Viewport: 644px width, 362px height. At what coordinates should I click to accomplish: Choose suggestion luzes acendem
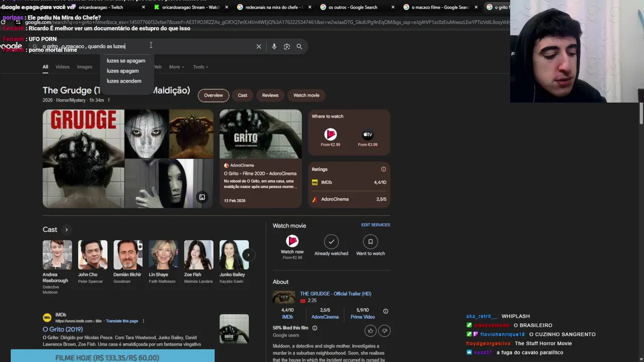pos(124,81)
